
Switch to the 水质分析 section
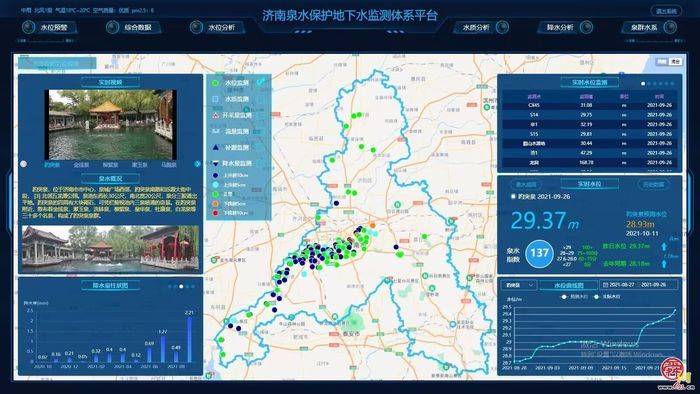481,28
